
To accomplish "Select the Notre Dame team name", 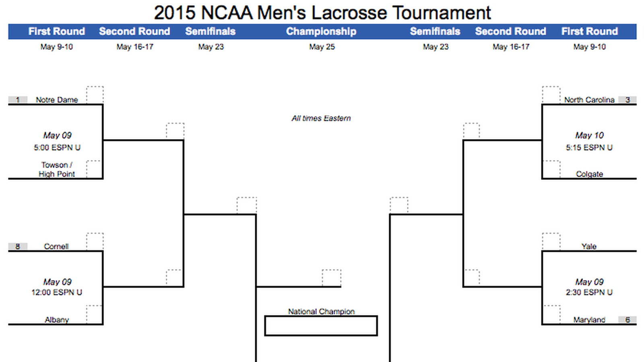I will coord(57,100).
